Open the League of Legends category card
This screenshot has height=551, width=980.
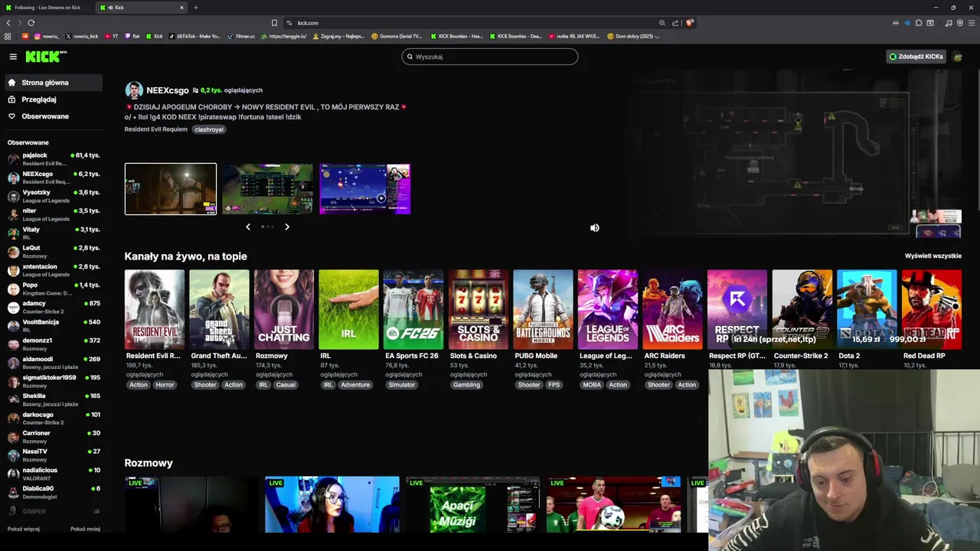pyautogui.click(x=607, y=309)
